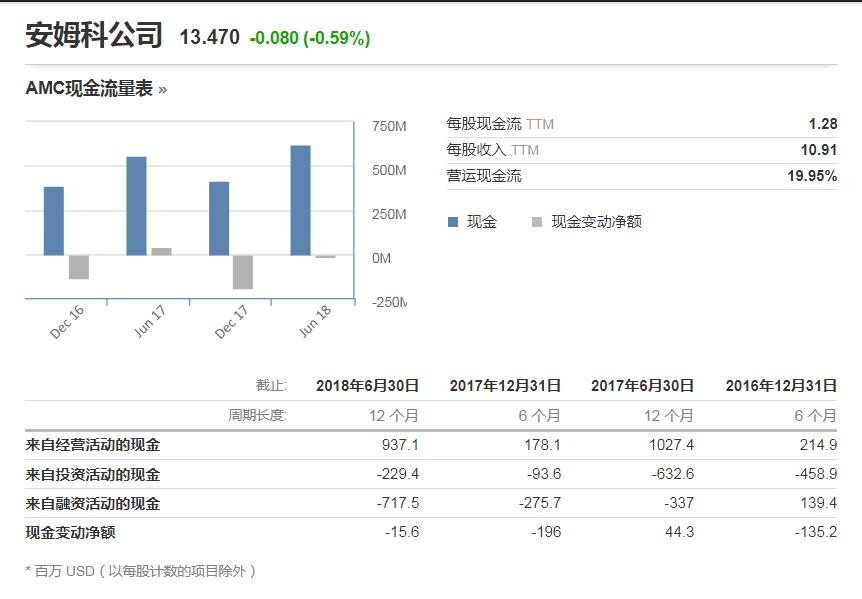Select the 每股现金流 TTM label

[x=500, y=124]
